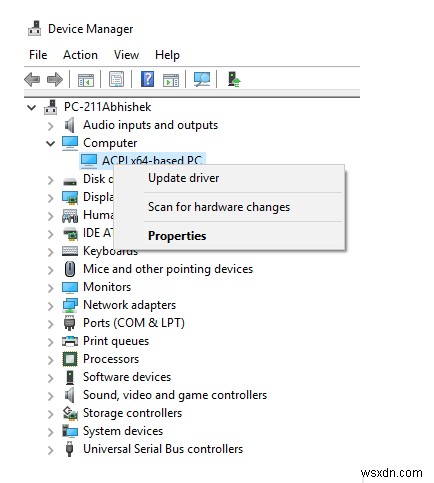This screenshot has height=483, width=434.
Task: Expand the Processors category
Action: (x=50, y=360)
